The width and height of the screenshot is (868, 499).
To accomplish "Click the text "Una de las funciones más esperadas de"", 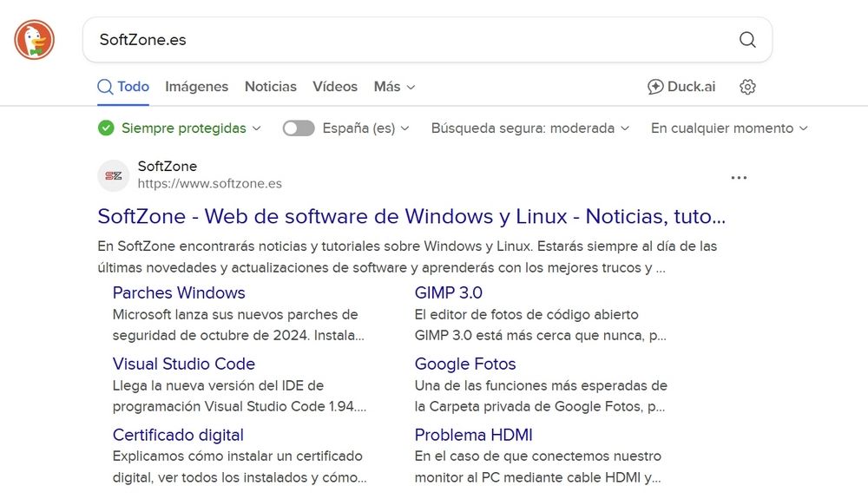I will [x=541, y=385].
